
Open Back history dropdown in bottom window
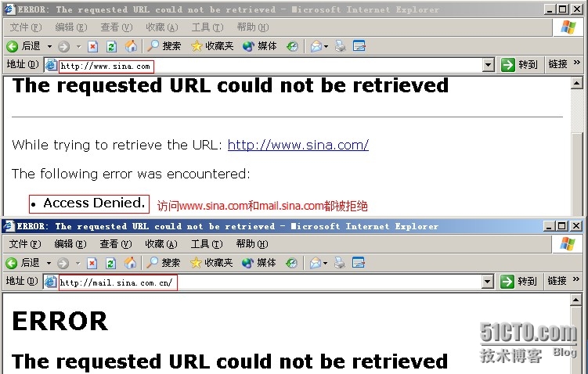point(49,264)
